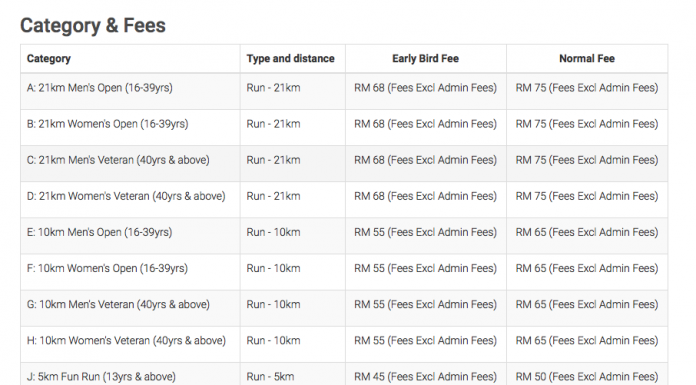Click normal fee 'RM 75' in row D
Image resolution: width=696 pixels, height=385 pixels.
coord(531,196)
